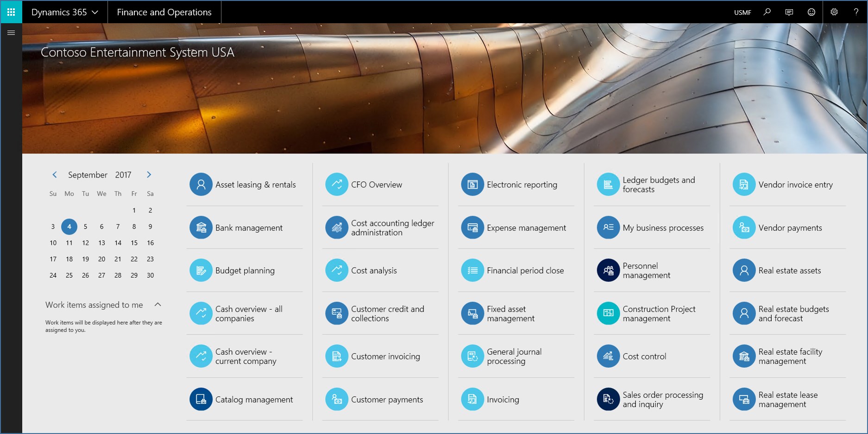
Task: Click the Financial period close icon
Action: point(472,270)
